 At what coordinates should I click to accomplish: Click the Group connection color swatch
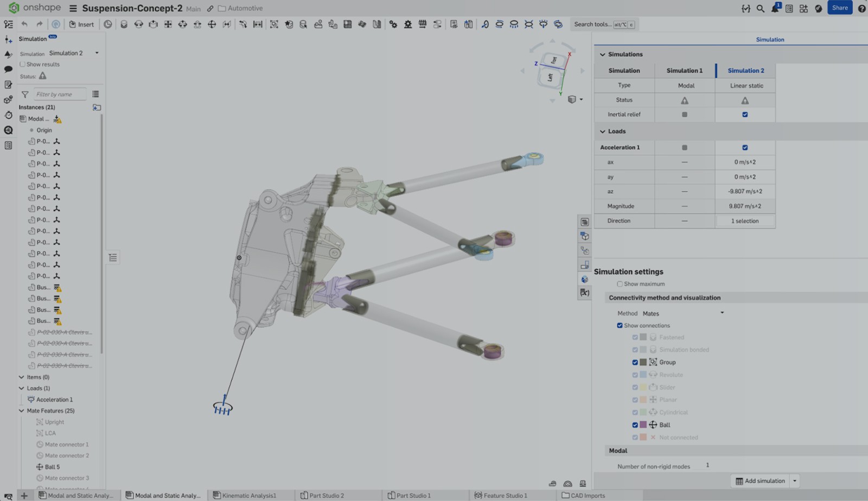643,363
